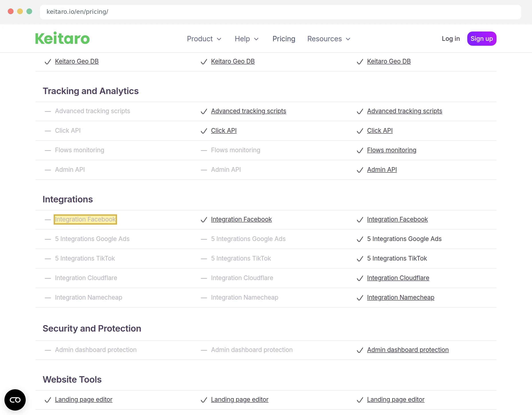Click the 'Security and Protection' heading
This screenshot has height=415, width=532.
pyautogui.click(x=92, y=328)
